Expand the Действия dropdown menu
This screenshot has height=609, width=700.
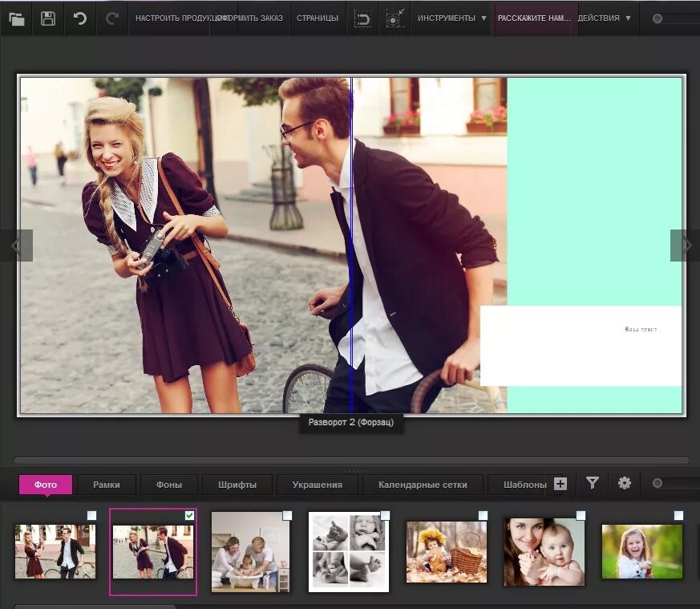(605, 18)
